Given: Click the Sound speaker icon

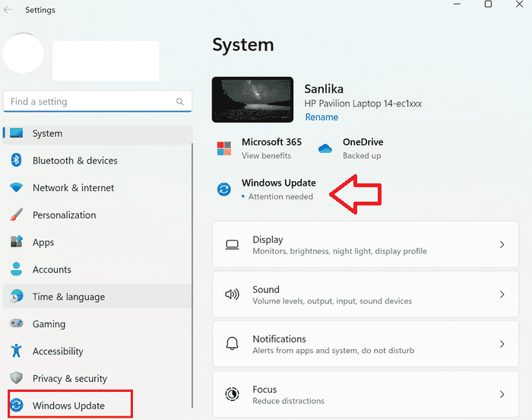Looking at the screenshot, I should [x=232, y=294].
